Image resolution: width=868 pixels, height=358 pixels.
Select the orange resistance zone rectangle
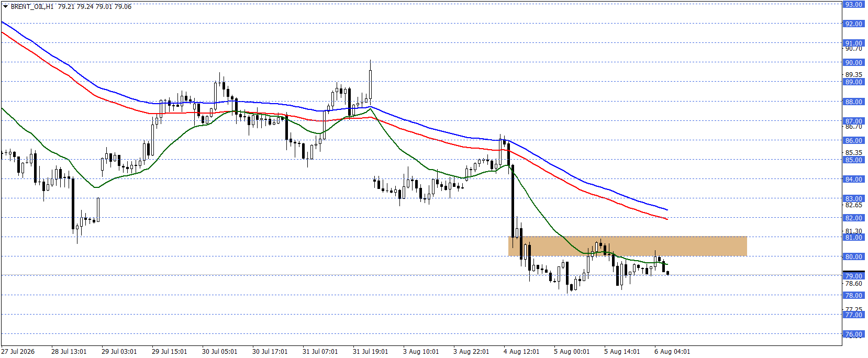click(627, 247)
